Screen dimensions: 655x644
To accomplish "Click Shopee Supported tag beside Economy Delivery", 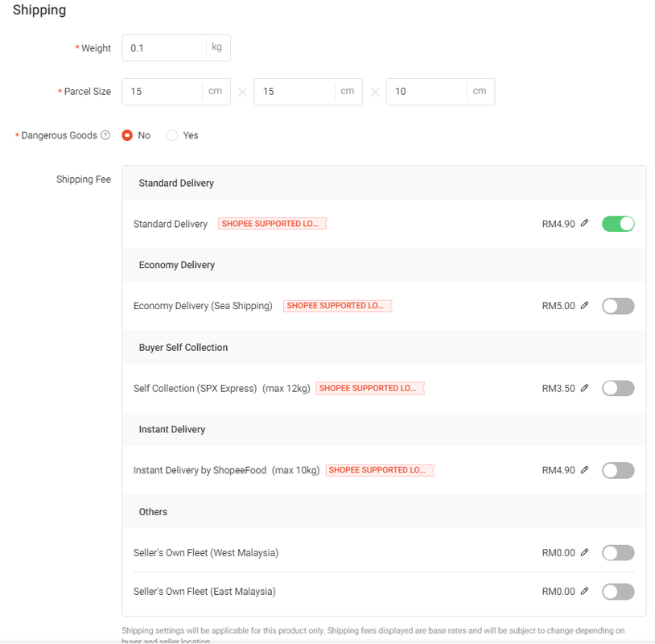I will [337, 305].
